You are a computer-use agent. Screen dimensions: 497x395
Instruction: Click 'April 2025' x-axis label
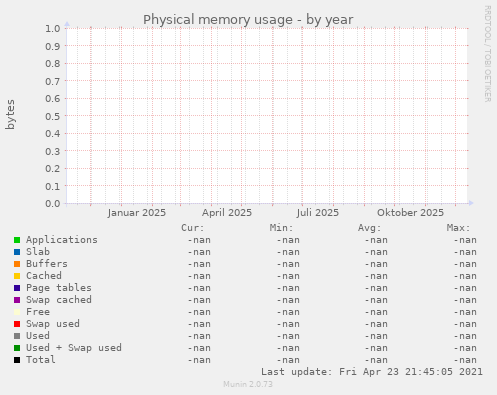pyautogui.click(x=227, y=213)
